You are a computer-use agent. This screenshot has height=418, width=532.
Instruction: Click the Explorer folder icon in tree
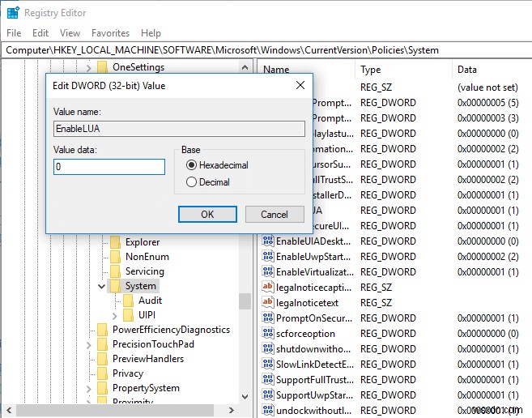click(115, 242)
